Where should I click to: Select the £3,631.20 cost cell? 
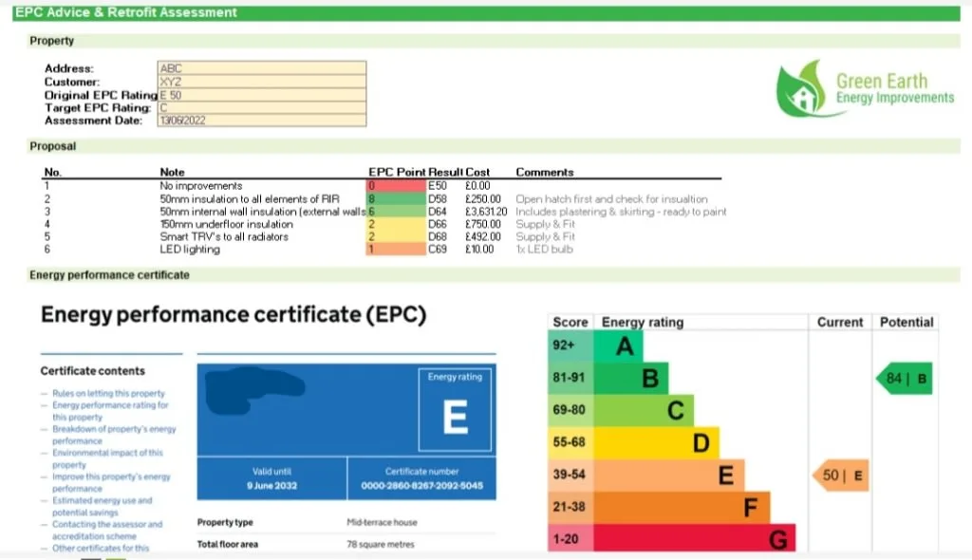pos(485,212)
